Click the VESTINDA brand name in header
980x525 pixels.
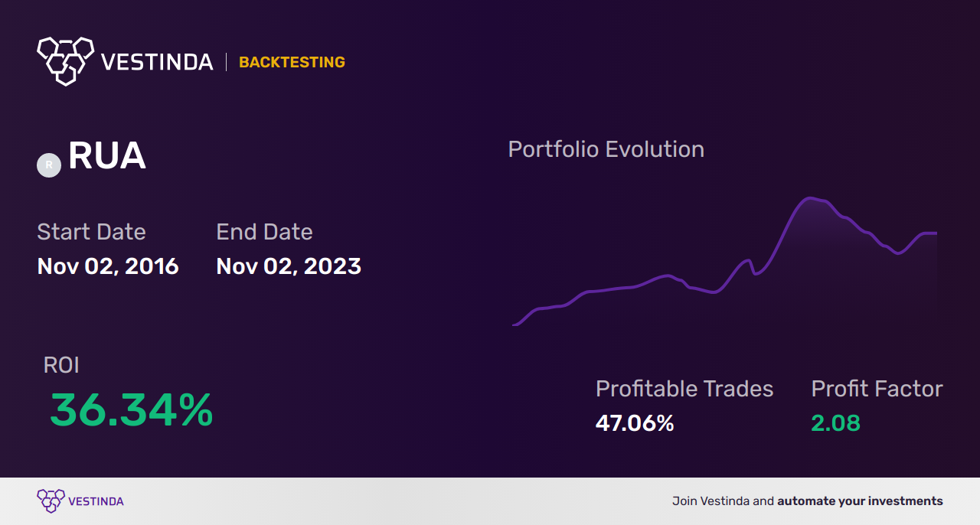[x=157, y=62]
